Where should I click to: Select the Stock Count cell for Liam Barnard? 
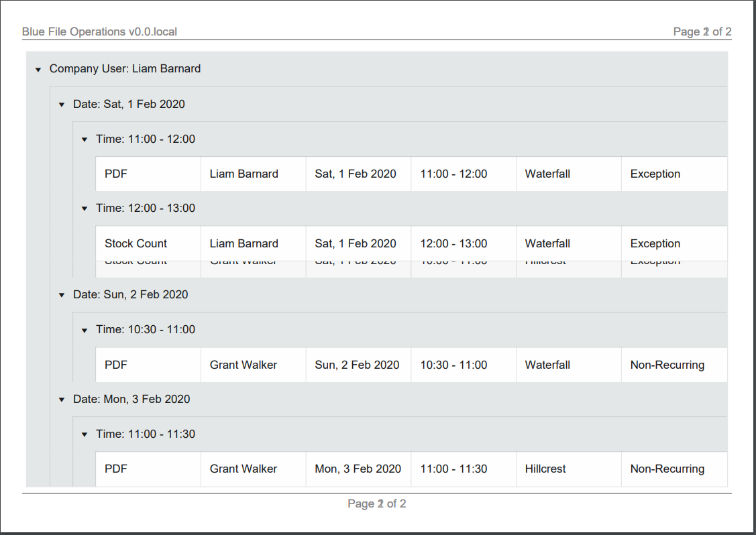[x=136, y=243]
